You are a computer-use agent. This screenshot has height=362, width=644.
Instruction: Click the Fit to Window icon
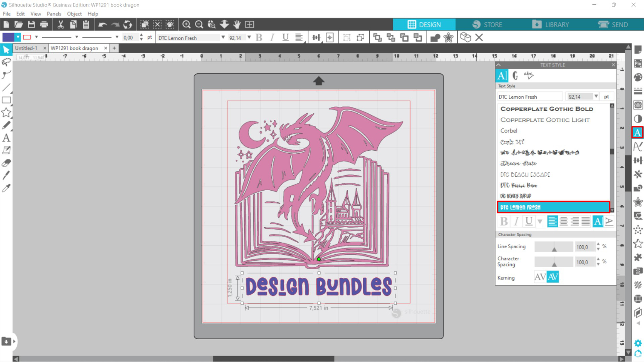(249, 24)
